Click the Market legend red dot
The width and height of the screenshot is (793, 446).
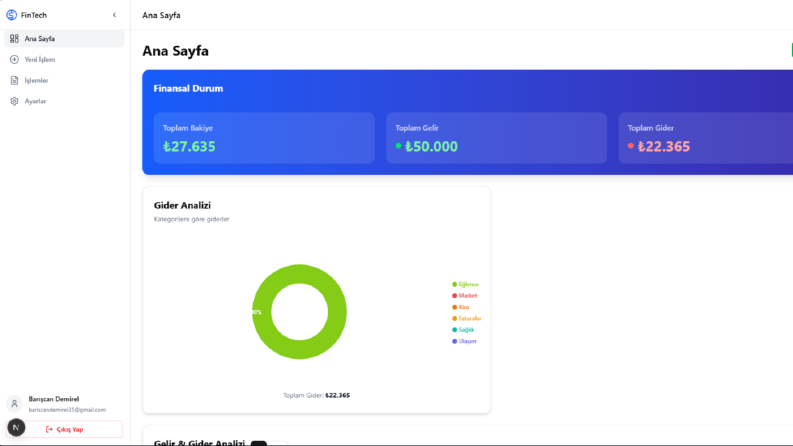pyautogui.click(x=454, y=296)
